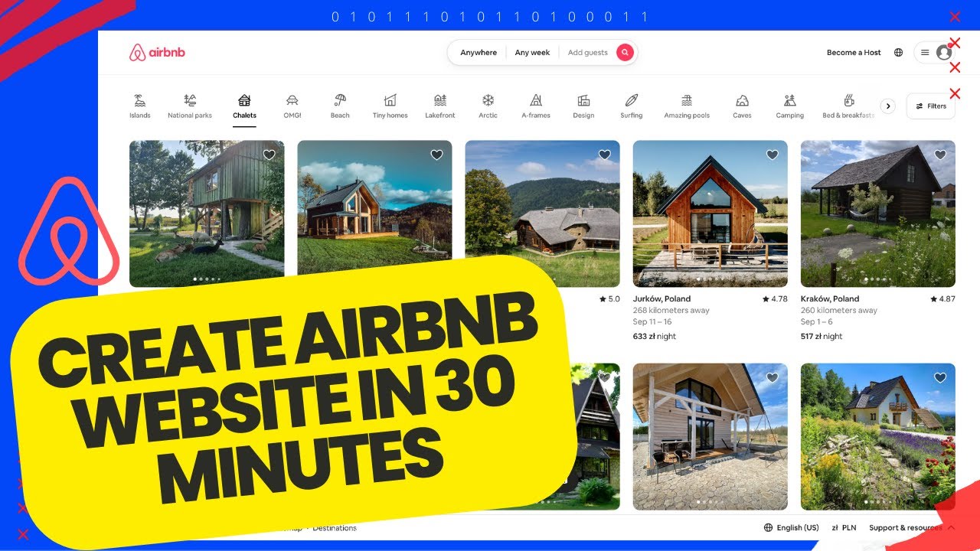
Task: Open the hamburger profile menu
Action: coord(925,53)
